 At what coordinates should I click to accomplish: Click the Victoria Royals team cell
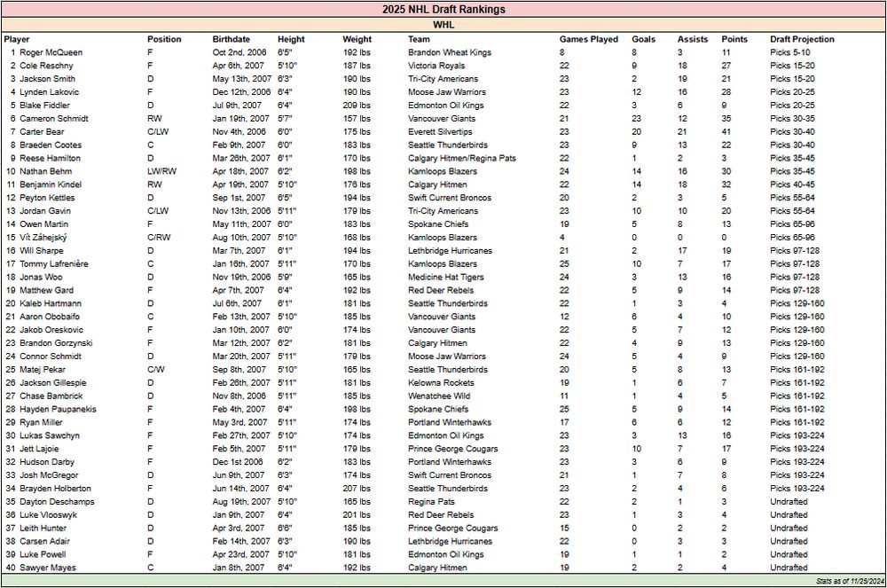436,66
